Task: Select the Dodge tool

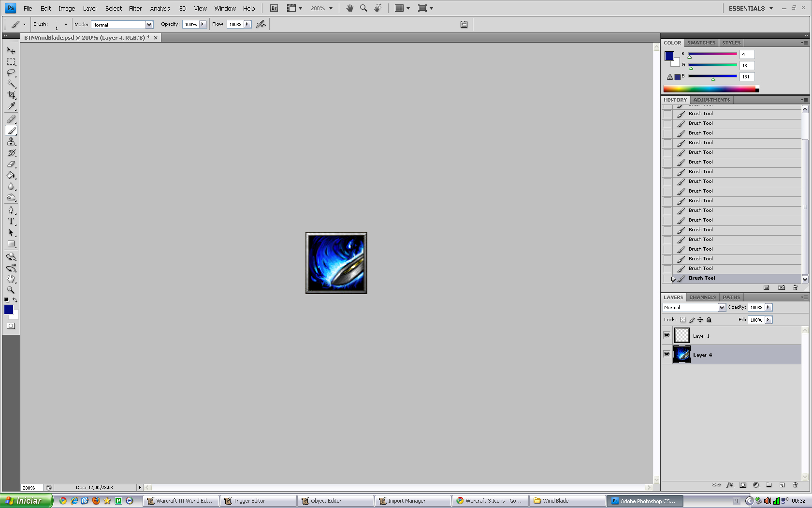Action: (11, 197)
